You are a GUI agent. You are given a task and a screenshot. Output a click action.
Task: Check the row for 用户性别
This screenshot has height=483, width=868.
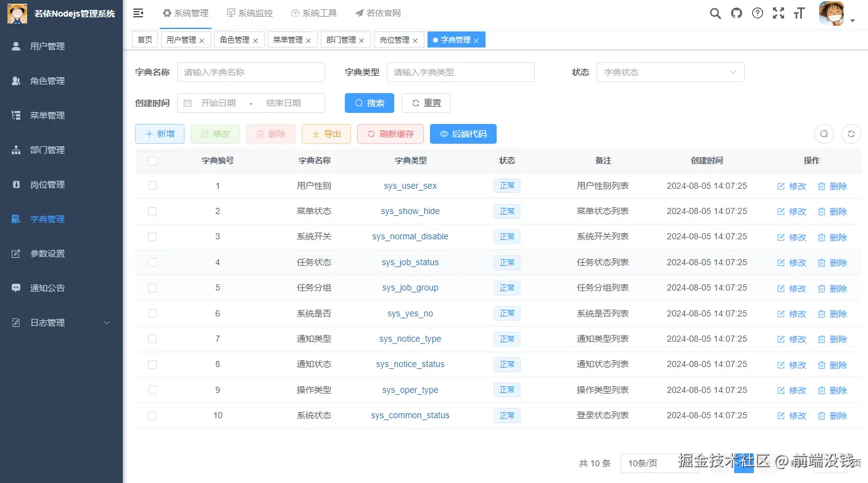point(152,186)
